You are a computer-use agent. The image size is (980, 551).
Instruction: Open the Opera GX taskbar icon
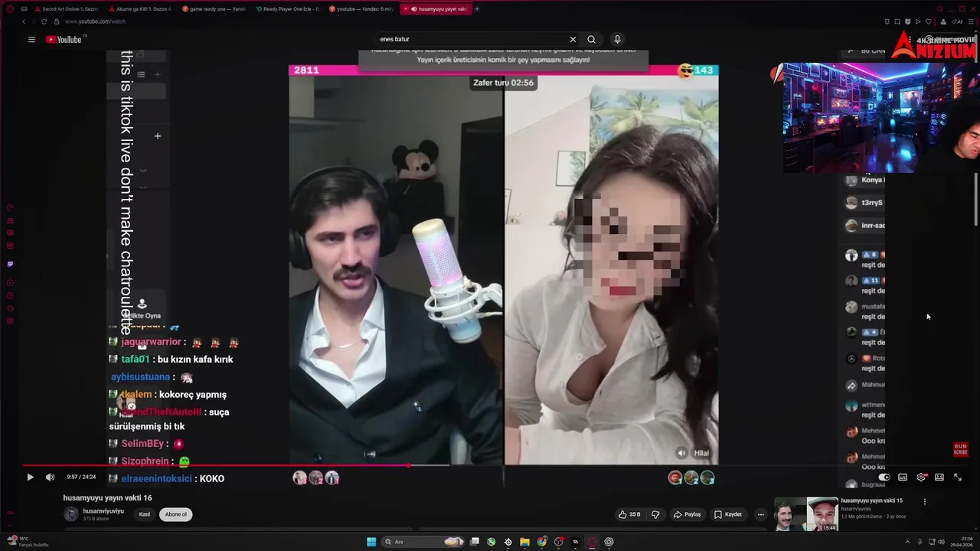coord(592,542)
